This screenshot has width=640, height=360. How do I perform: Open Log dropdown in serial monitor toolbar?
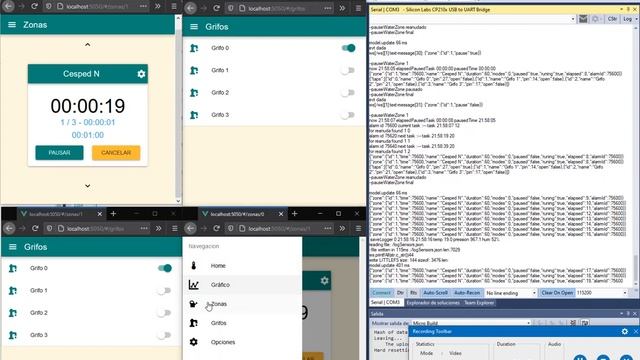pyautogui.click(x=630, y=19)
